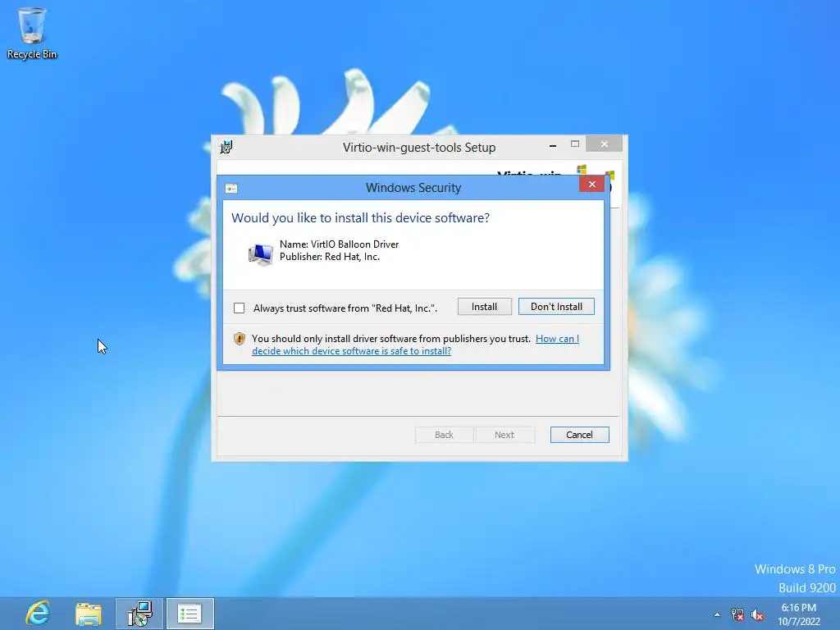Show hidden tray icons arrow

point(717,614)
